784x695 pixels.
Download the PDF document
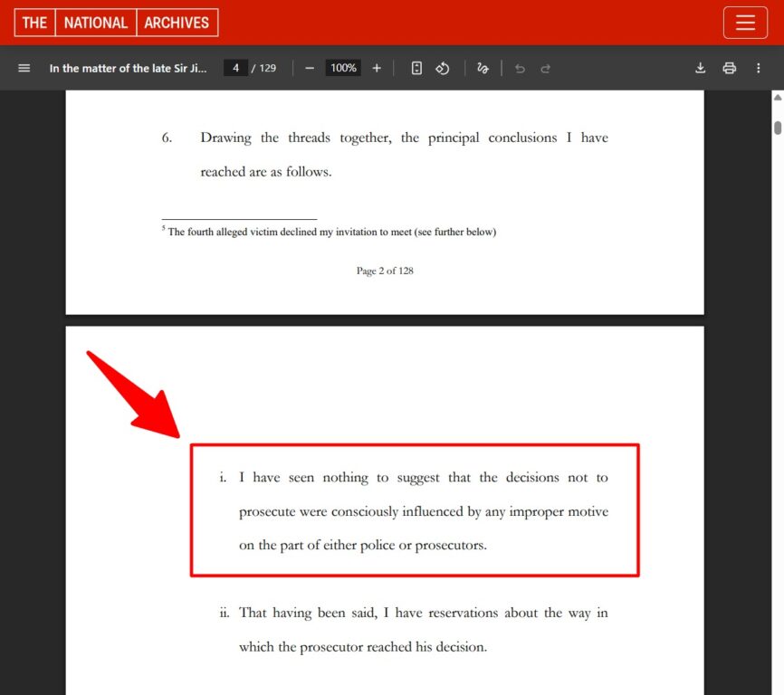[x=700, y=68]
